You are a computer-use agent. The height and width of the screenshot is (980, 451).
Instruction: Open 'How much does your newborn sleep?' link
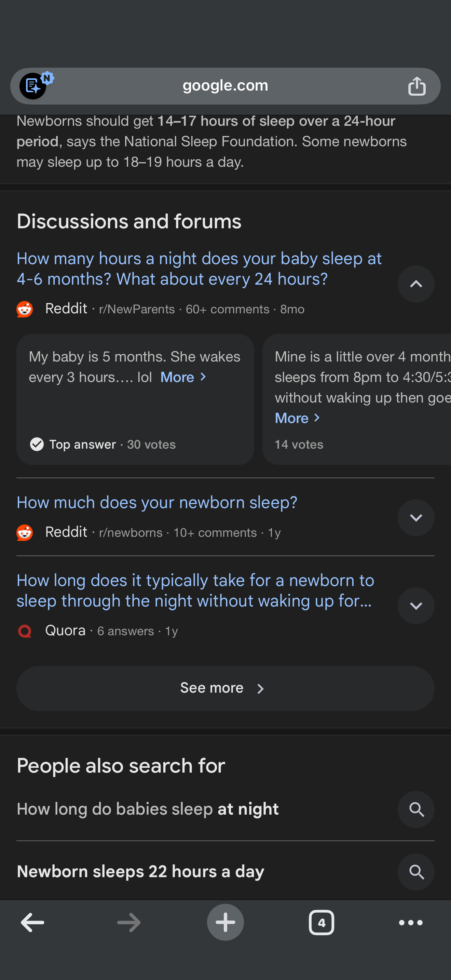pos(157,503)
